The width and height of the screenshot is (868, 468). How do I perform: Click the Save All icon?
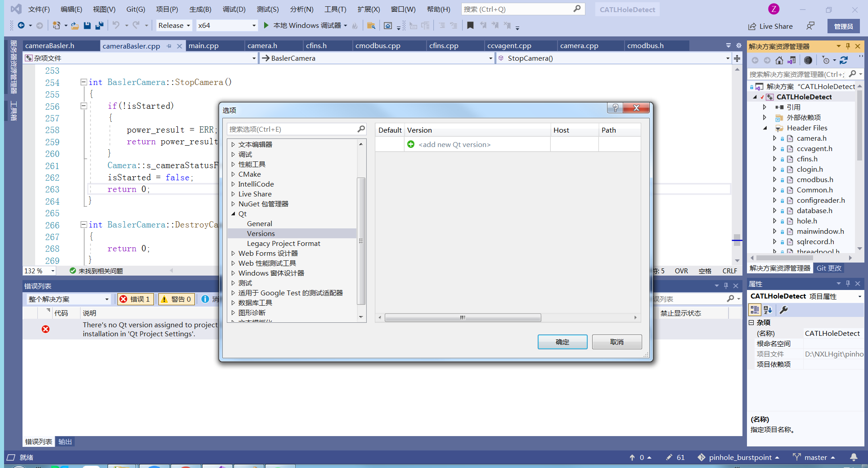tap(99, 25)
